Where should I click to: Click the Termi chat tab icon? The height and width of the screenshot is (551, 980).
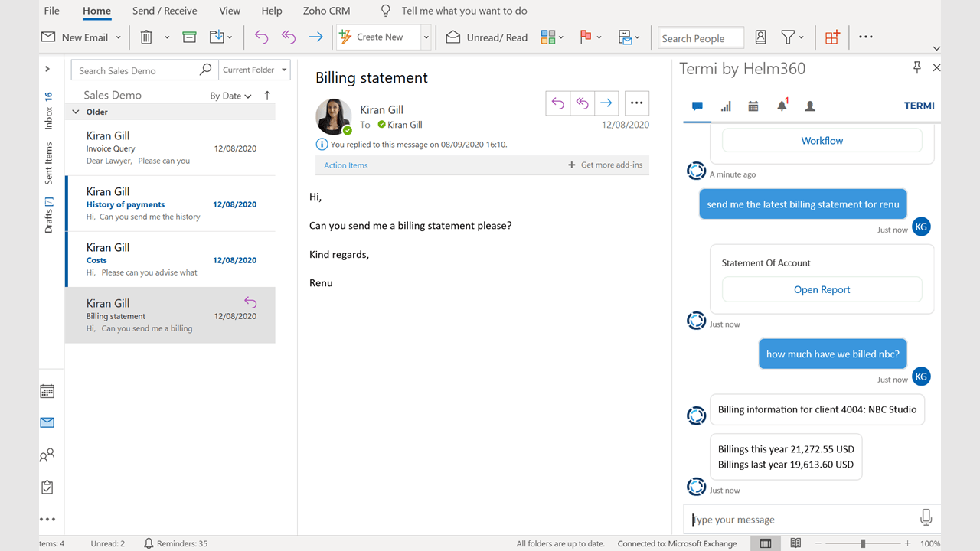[x=697, y=106]
